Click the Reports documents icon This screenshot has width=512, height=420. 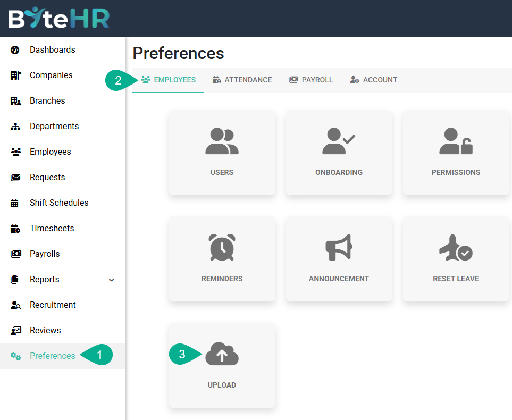(14, 280)
